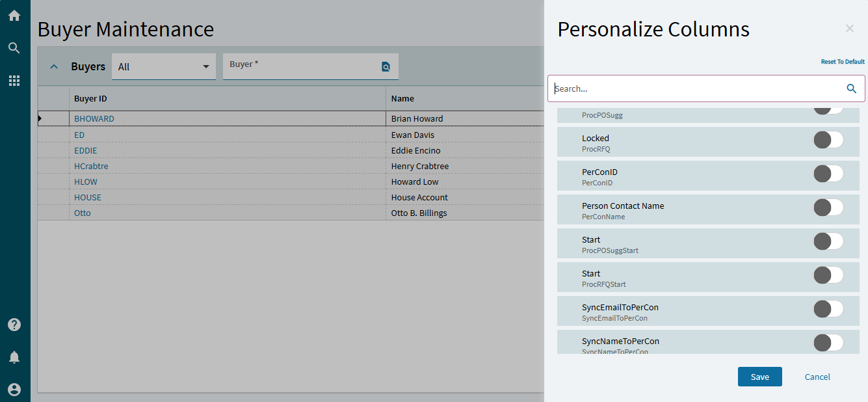The width and height of the screenshot is (868, 402).
Task: Open the BHOWARD buyer ID link
Action: (94, 119)
